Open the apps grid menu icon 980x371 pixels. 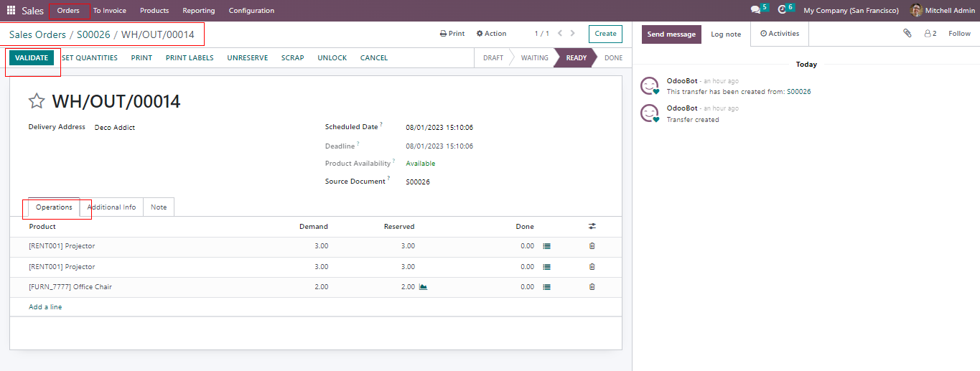[11, 11]
